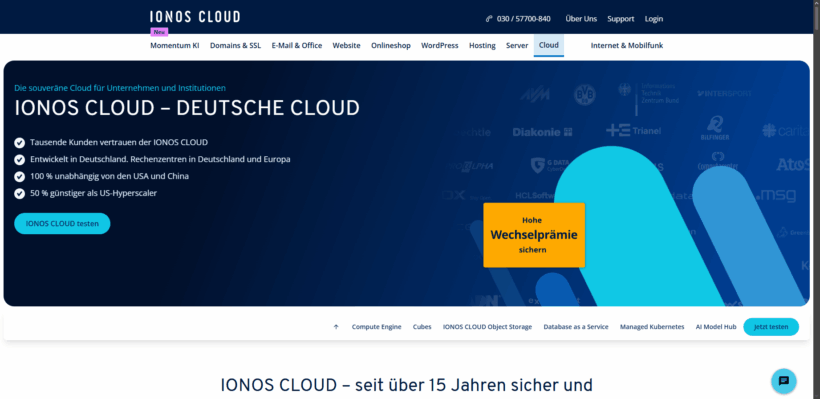
Task: Jump to AI Model Hub section
Action: (716, 327)
